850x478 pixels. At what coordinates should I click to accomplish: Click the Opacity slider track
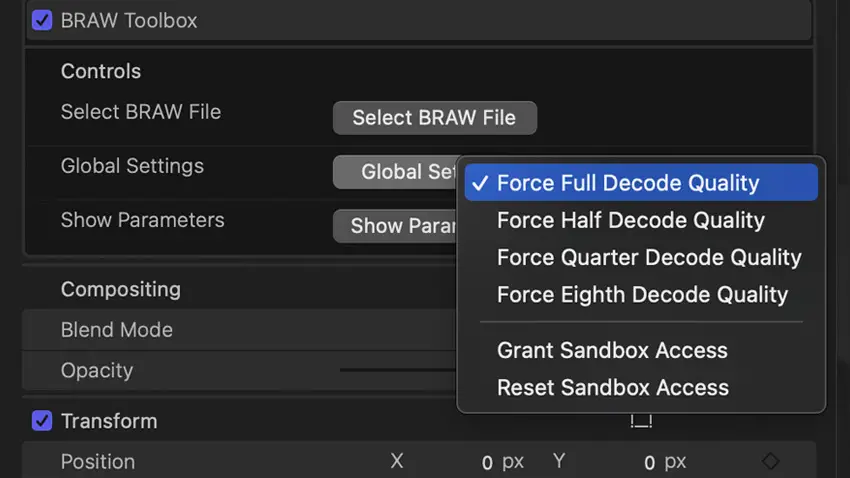pyautogui.click(x=398, y=370)
